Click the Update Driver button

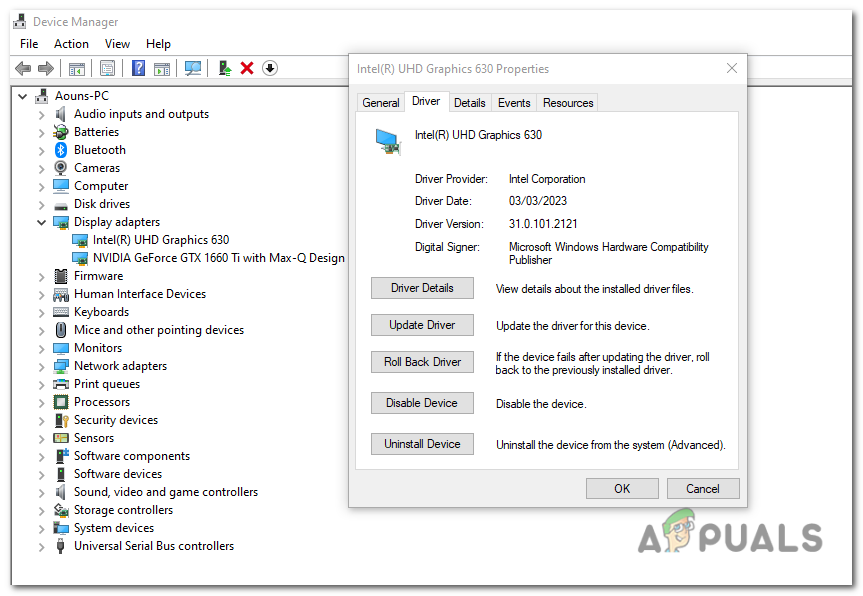point(422,324)
